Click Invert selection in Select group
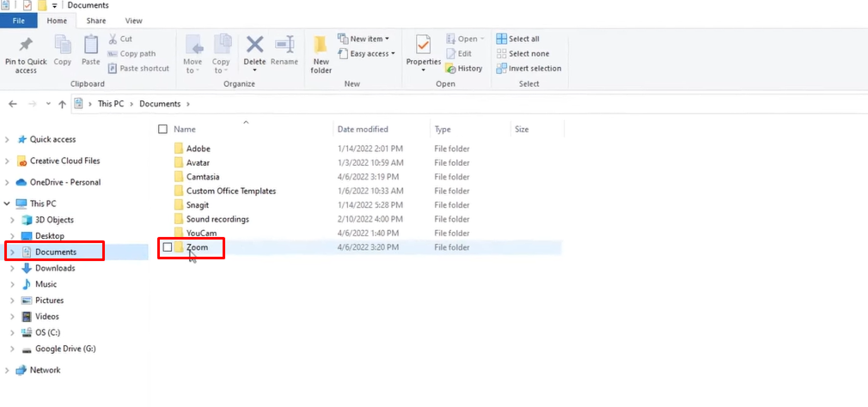868x407 pixels. [x=529, y=69]
